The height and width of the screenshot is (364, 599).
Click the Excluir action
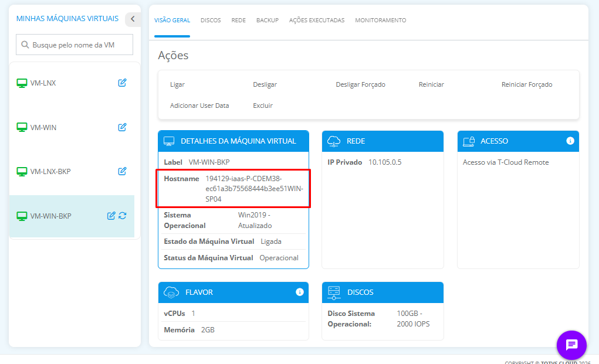[x=263, y=106]
